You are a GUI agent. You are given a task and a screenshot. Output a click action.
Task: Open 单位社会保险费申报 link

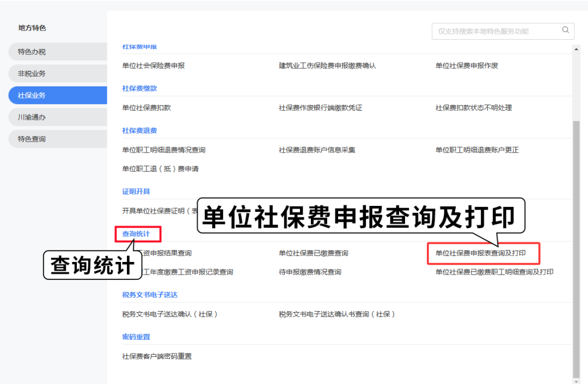point(154,65)
